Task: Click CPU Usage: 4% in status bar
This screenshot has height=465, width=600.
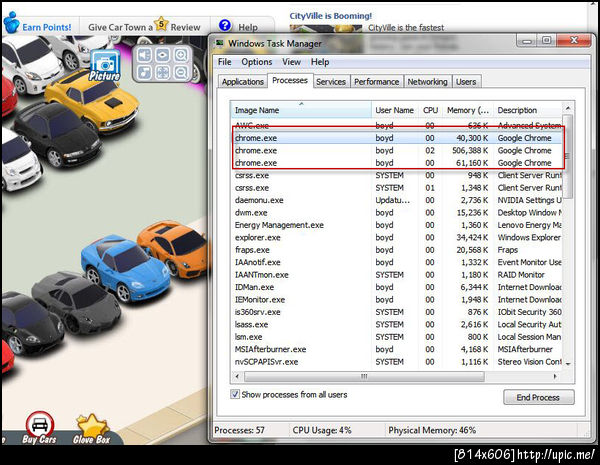Action: (322, 430)
